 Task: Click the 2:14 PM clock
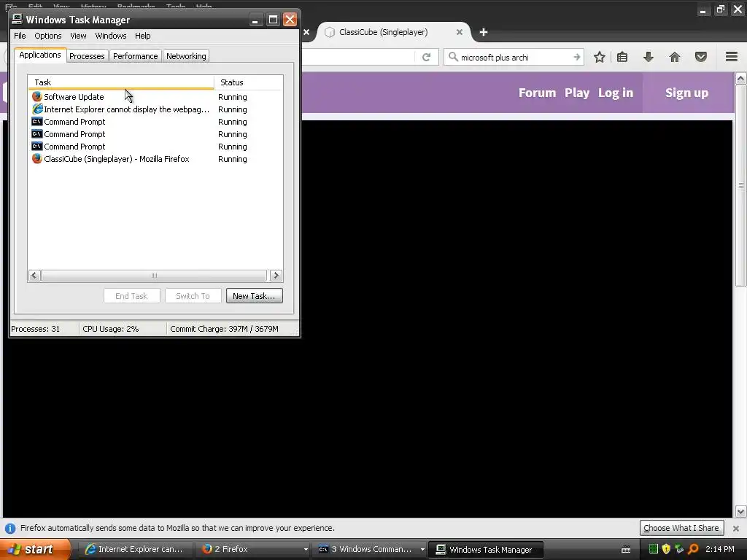[x=720, y=549]
